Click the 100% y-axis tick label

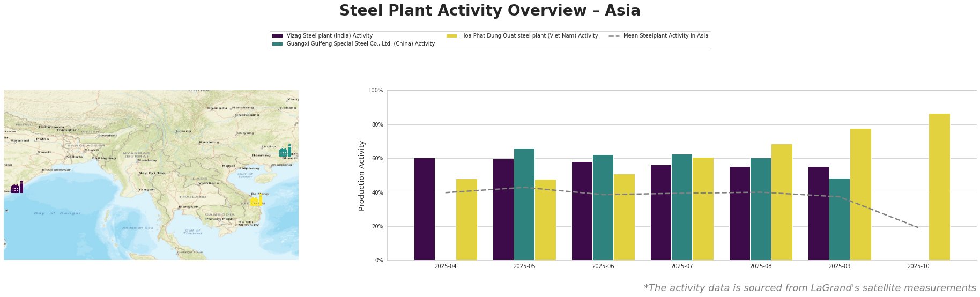tap(376, 91)
